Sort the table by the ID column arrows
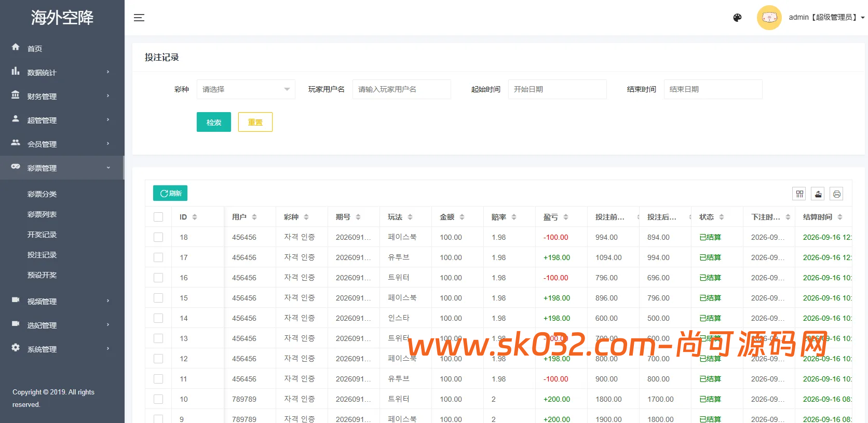 point(195,217)
